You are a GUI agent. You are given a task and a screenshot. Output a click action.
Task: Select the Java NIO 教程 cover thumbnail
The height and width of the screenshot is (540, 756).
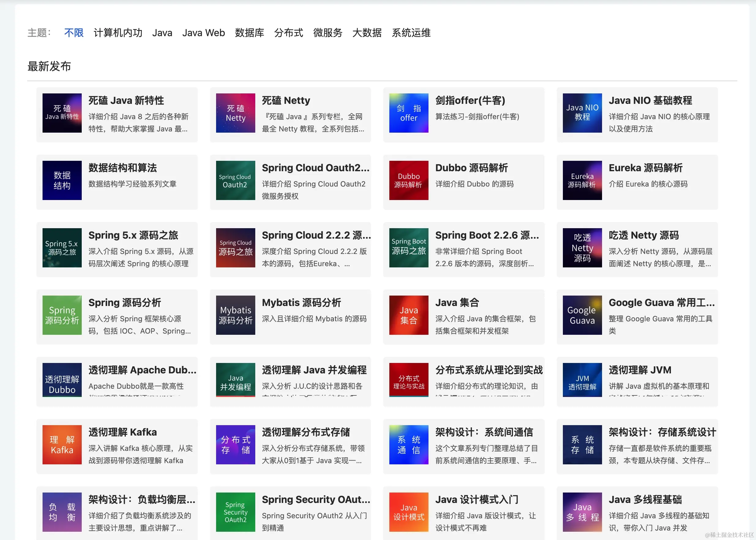point(582,113)
